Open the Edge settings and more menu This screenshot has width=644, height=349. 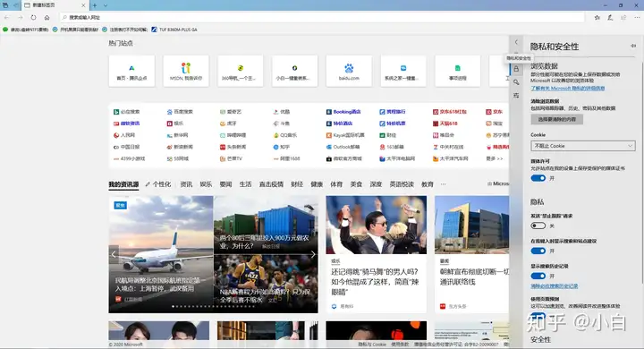pyautogui.click(x=637, y=17)
